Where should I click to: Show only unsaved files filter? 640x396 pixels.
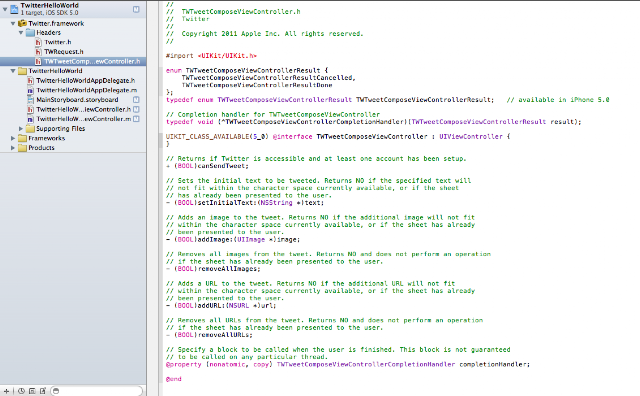pos(42,391)
